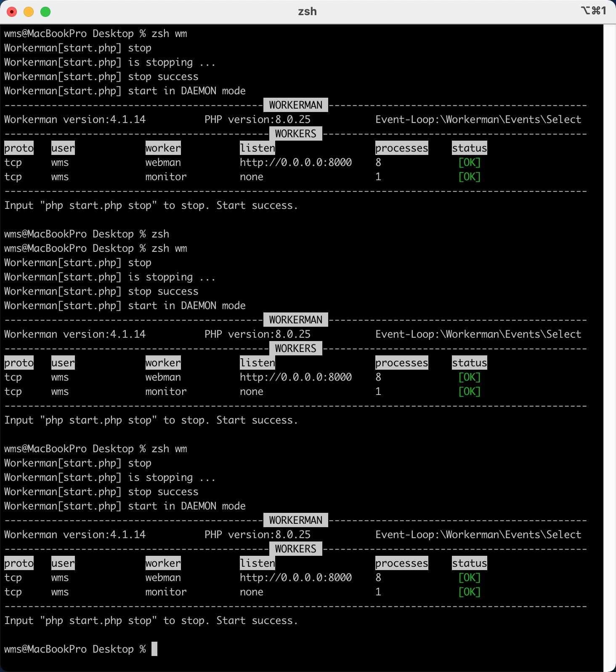Click "Event-Loop:\Workerman\Events\Select" in the bottom block
Screen dimensions: 616x672
pyautogui.click(x=478, y=535)
